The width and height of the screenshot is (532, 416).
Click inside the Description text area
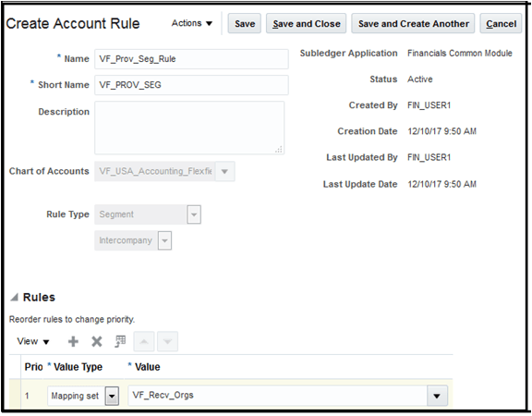click(x=189, y=128)
